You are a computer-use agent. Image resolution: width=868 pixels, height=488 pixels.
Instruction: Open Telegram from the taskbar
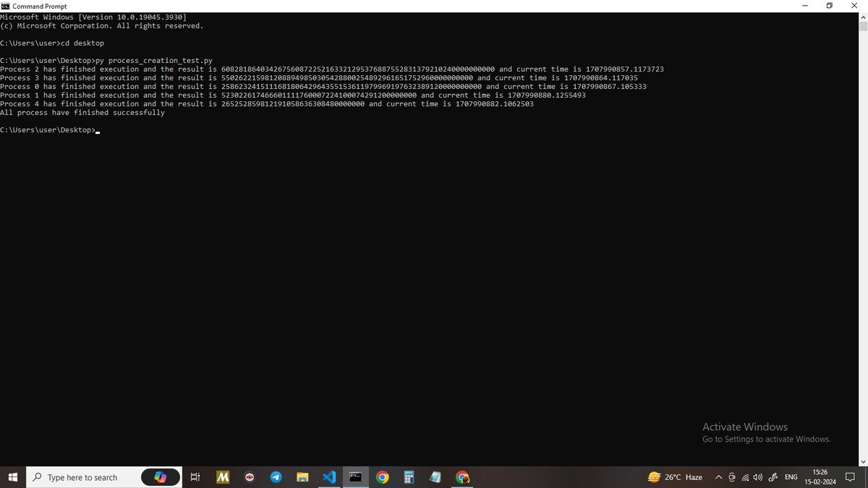click(x=276, y=477)
